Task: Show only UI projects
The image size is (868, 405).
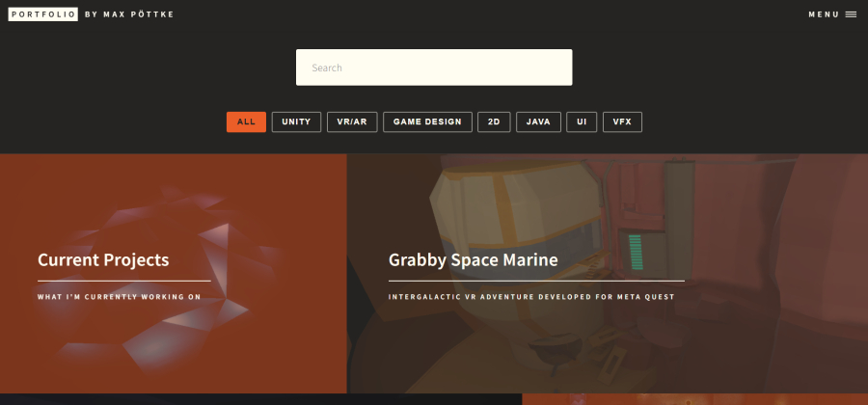Action: click(x=582, y=121)
